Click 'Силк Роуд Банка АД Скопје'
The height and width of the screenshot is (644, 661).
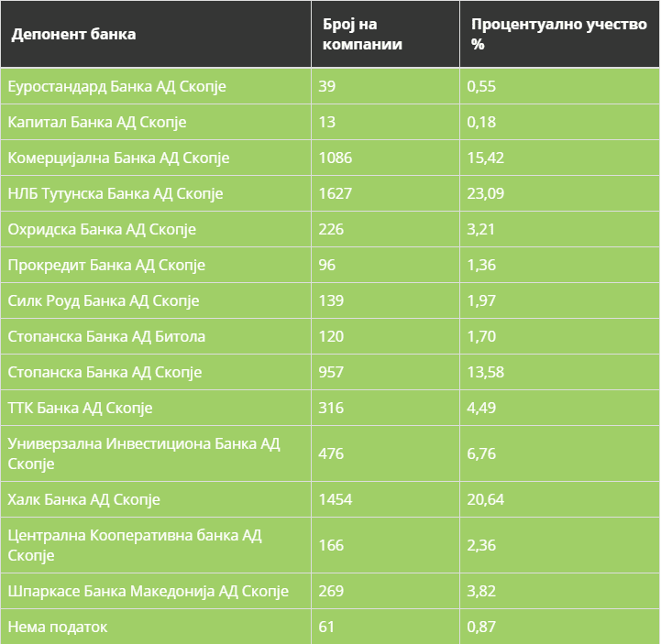tap(156, 301)
